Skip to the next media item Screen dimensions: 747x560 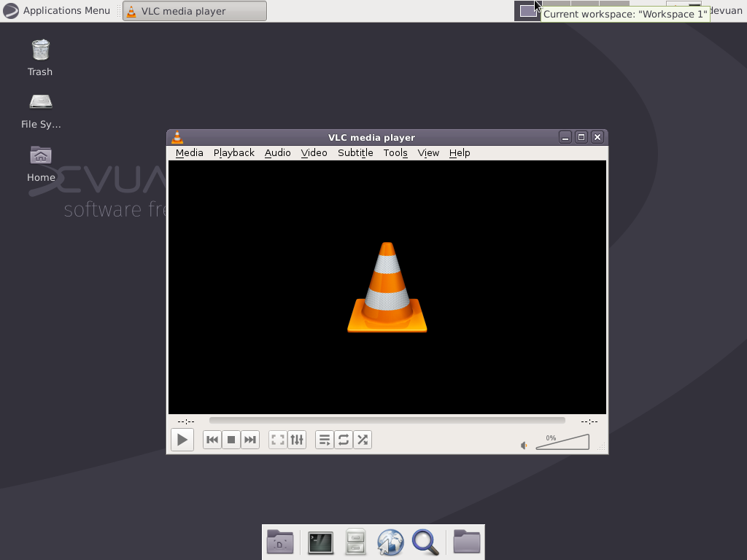(x=249, y=440)
